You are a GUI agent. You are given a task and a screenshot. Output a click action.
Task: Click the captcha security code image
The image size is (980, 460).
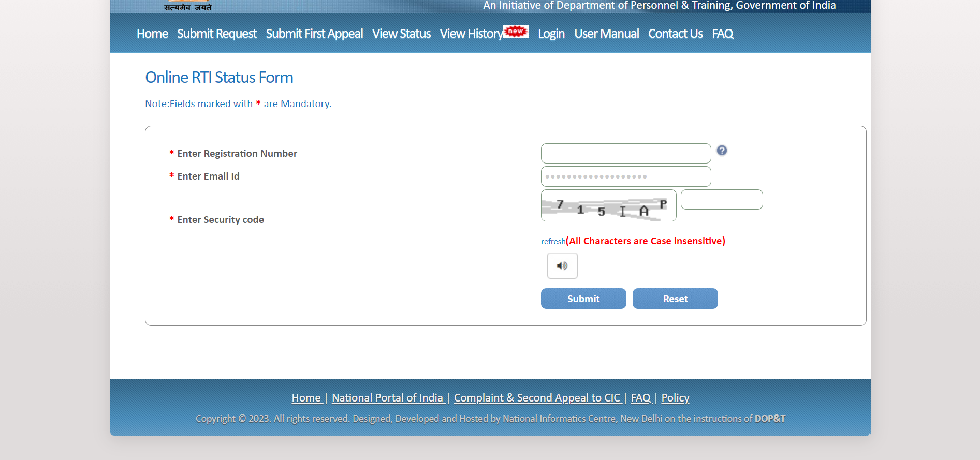tap(609, 205)
